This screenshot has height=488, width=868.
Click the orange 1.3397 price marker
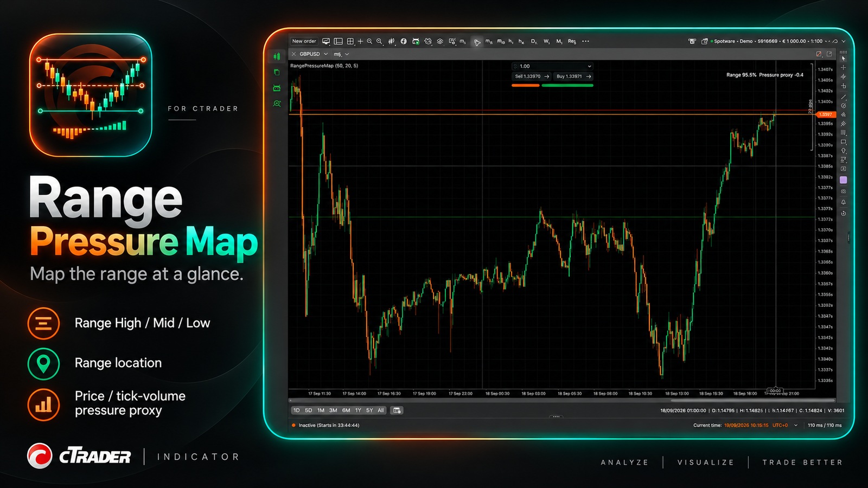click(825, 114)
